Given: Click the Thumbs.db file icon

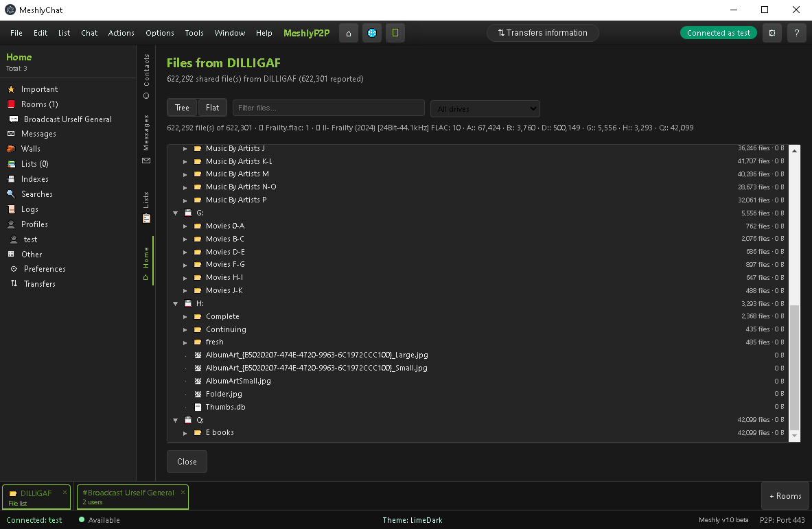Looking at the screenshot, I should (198, 407).
